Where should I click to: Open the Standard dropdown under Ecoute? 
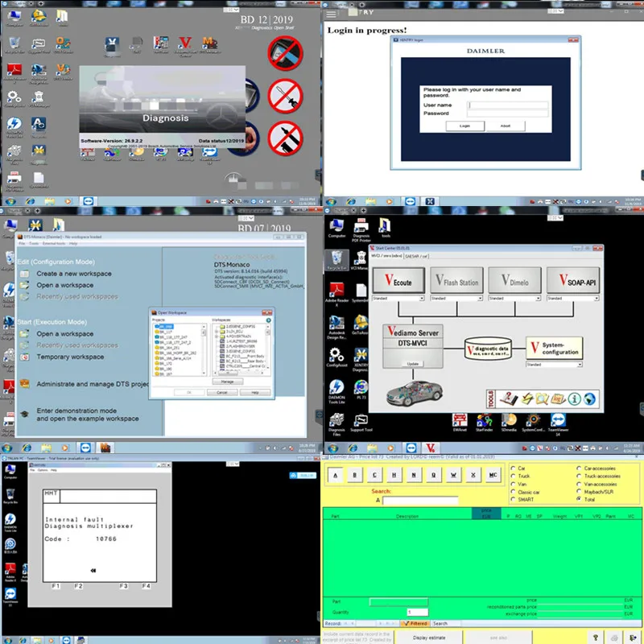pos(398,298)
